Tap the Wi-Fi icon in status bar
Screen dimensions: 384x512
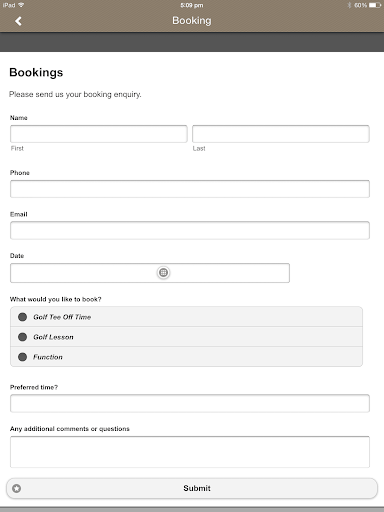click(x=21, y=5)
